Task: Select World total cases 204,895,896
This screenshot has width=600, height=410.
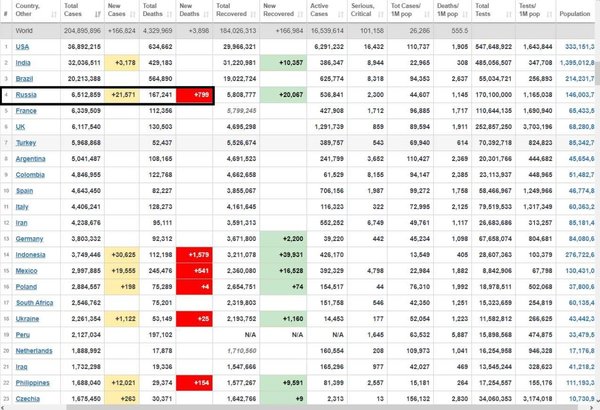Action: click(82, 31)
